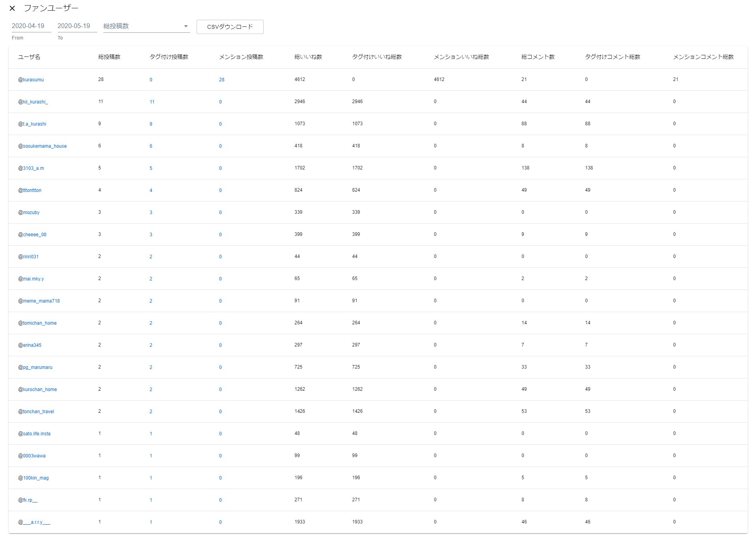Click the 総コメント数 column header

(x=538, y=57)
